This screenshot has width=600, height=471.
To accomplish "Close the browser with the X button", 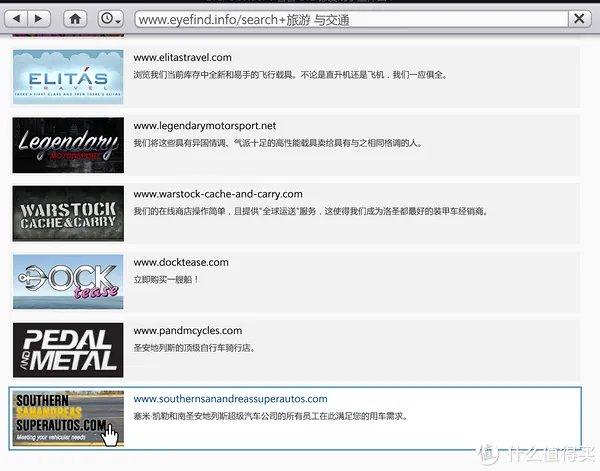I will click(579, 18).
